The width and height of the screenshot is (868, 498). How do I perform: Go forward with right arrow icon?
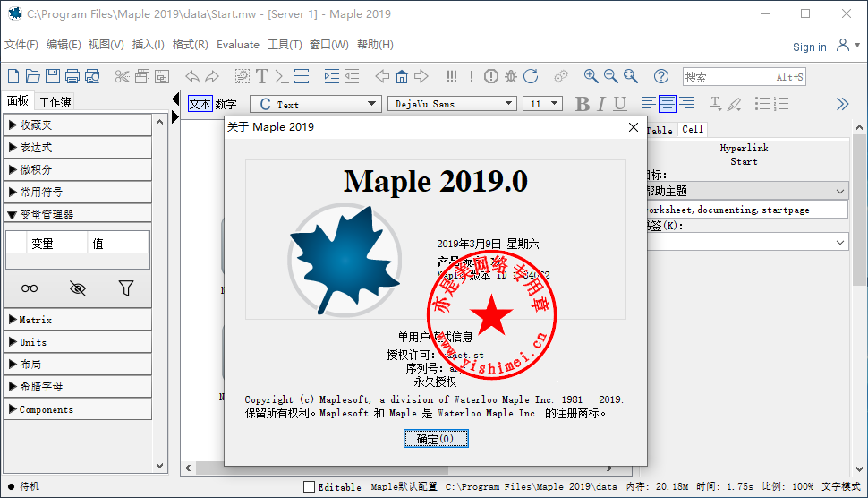421,76
